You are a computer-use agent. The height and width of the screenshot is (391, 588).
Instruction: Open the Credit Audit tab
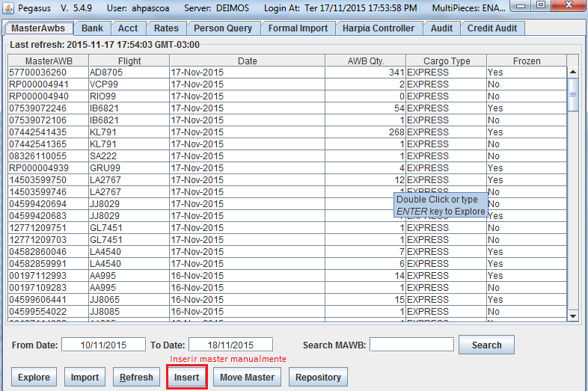492,28
